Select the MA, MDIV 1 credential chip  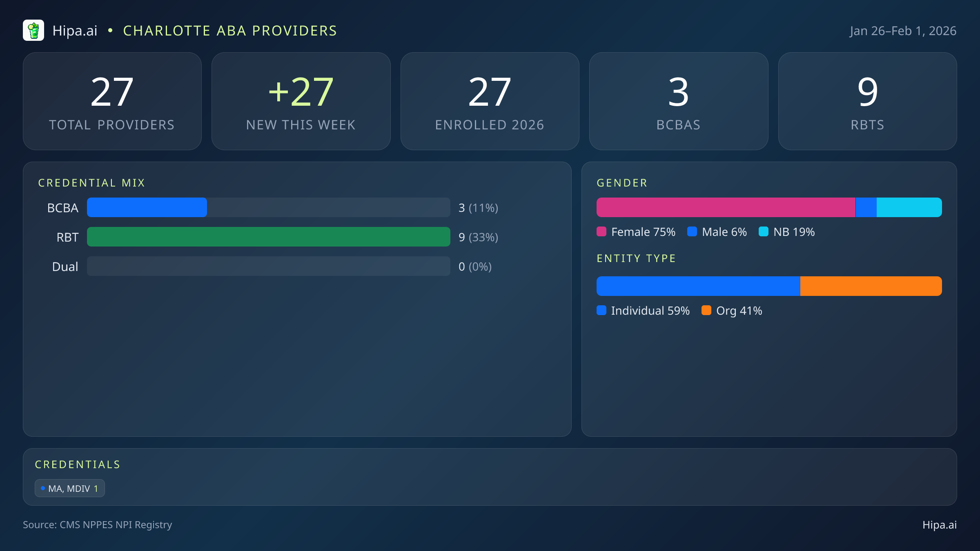(x=69, y=488)
